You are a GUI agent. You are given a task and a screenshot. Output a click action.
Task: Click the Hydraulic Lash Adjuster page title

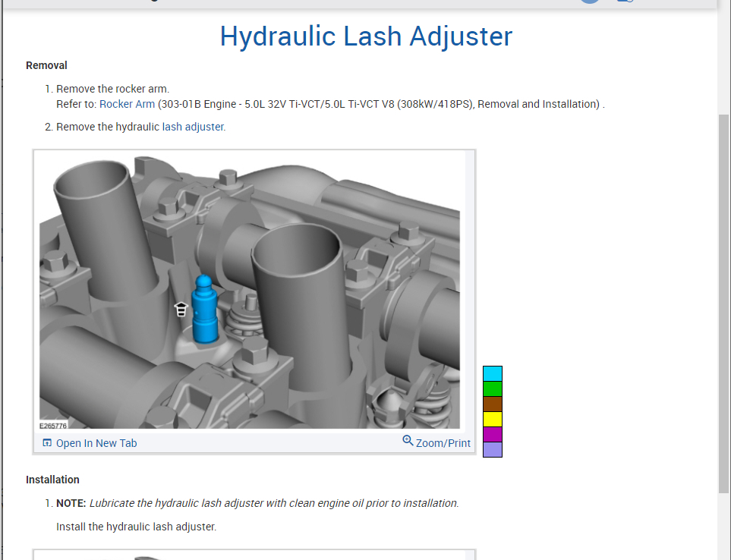point(366,36)
